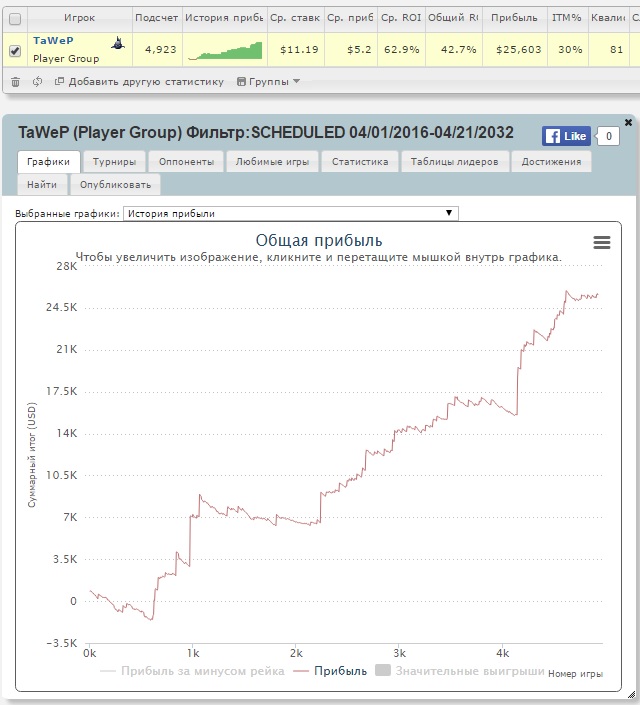Click the 62.9% average ROI value
Viewport: 640px width, 705px height.
click(x=402, y=49)
